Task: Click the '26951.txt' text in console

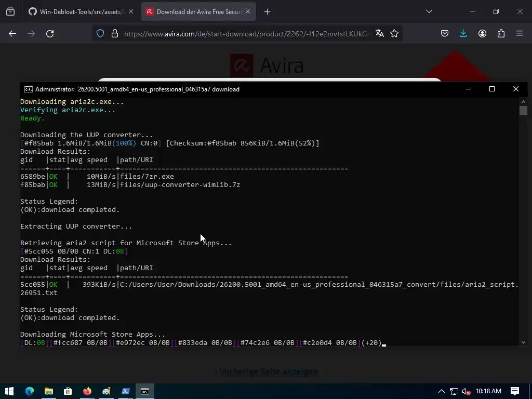Action: (x=38, y=292)
